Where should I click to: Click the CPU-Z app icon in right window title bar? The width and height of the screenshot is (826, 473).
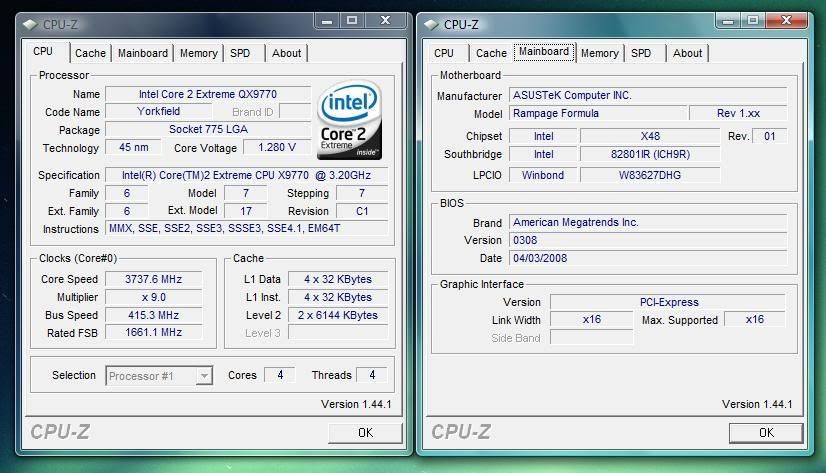coord(431,24)
